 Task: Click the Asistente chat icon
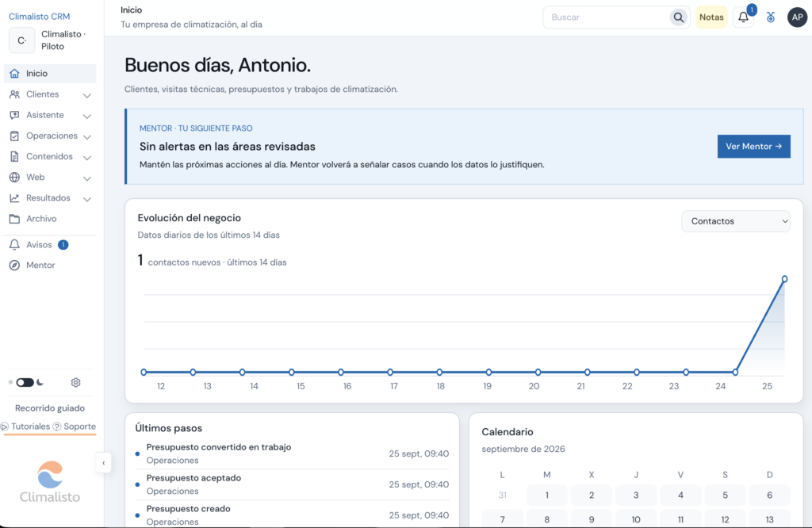14,115
